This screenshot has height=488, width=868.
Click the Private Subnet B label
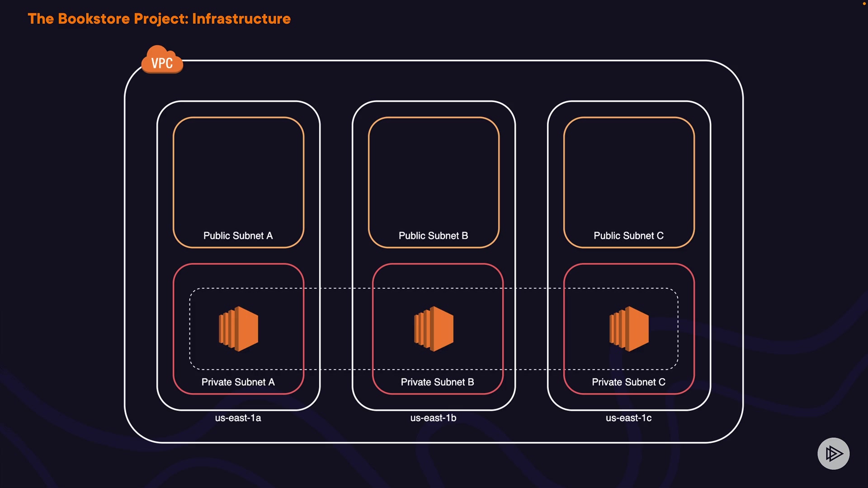[437, 382]
